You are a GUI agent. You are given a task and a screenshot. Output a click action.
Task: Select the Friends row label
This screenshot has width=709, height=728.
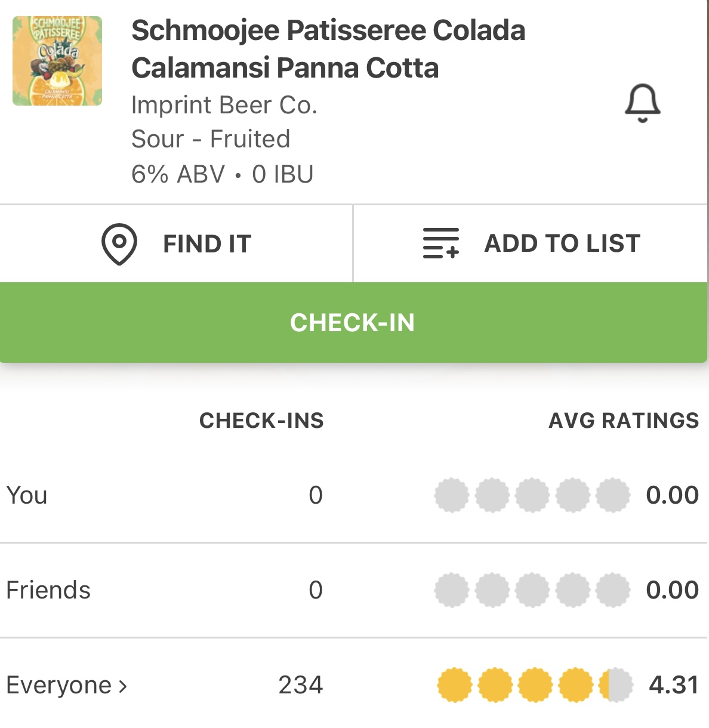(x=48, y=590)
